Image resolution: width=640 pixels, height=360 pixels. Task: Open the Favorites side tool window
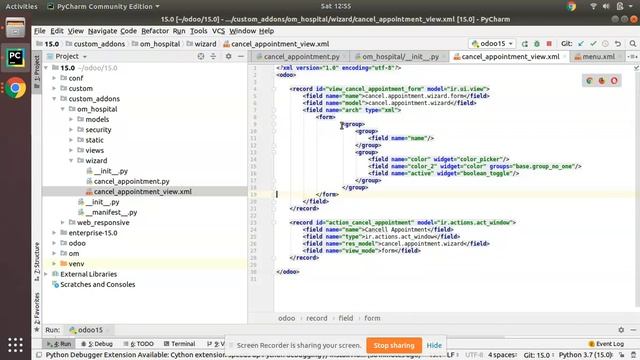[37, 312]
